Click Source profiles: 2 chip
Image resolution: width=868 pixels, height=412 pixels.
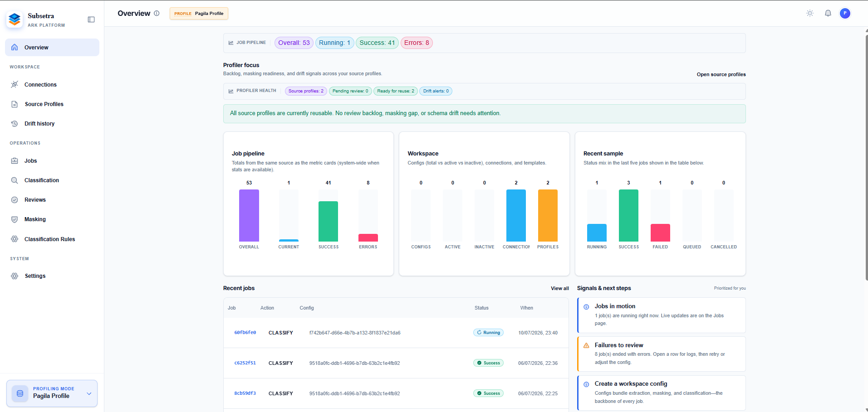[x=306, y=91]
